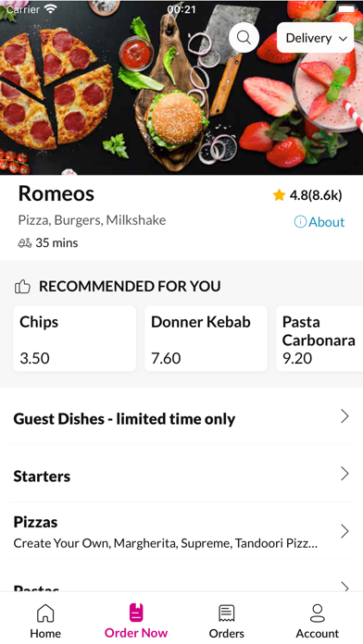Go to the Home tab

(x=45, y=621)
